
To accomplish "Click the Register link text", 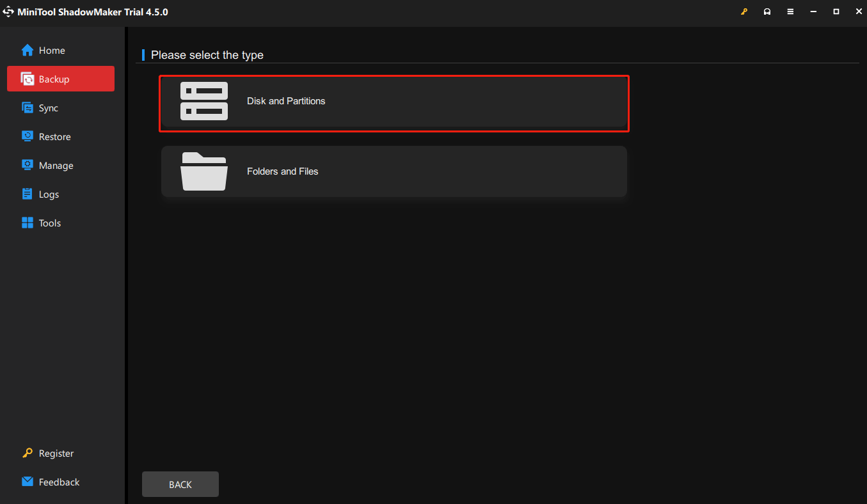I will pyautogui.click(x=56, y=453).
